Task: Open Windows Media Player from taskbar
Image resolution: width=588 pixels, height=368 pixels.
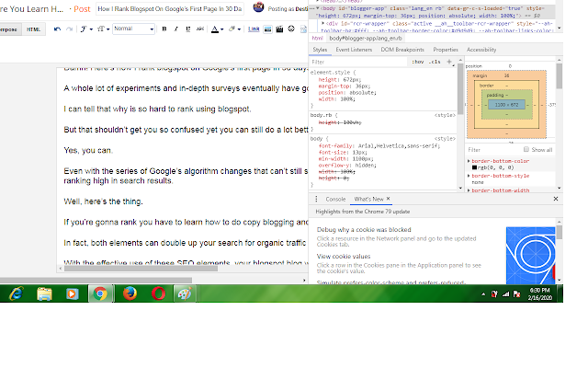Action: coord(73,293)
